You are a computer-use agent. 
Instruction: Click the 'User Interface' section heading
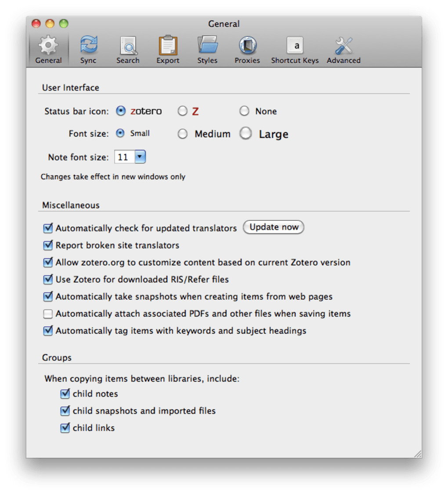pyautogui.click(x=71, y=87)
